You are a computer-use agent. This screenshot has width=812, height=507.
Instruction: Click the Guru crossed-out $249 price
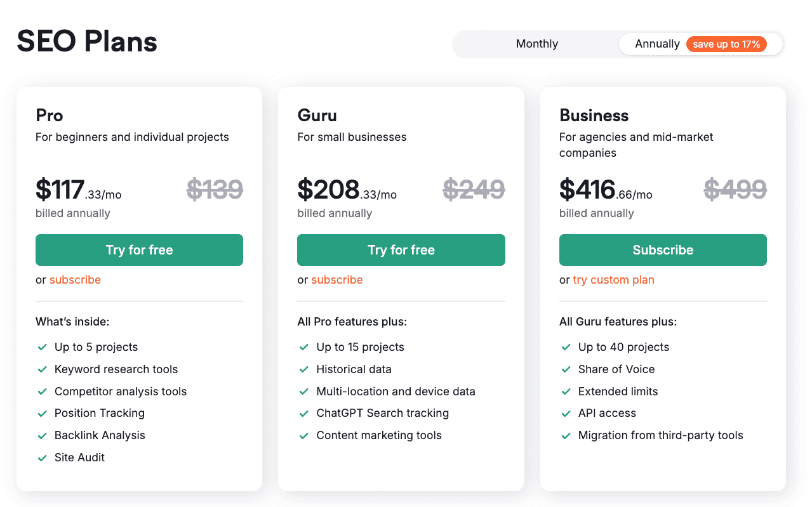(x=474, y=190)
